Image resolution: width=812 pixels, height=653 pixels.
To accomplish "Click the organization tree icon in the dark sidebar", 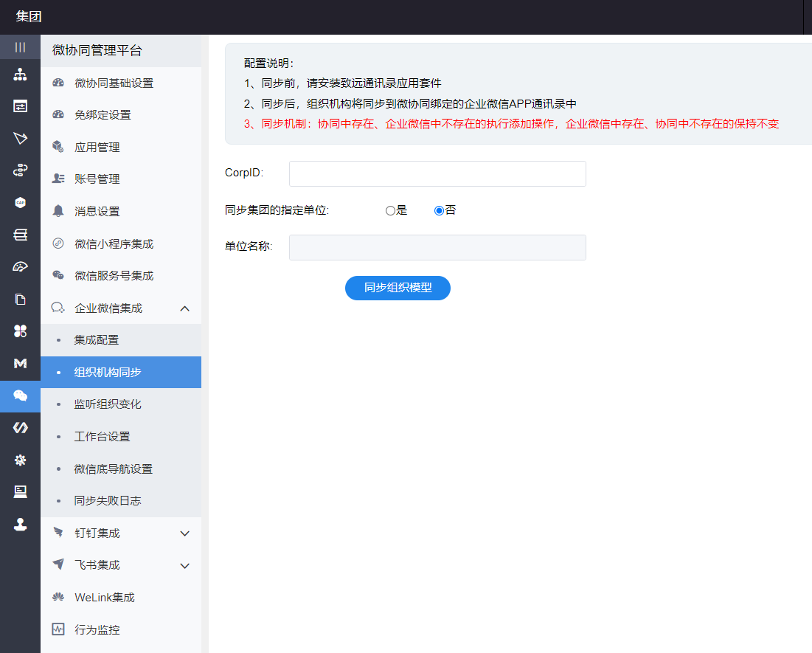I will pyautogui.click(x=20, y=75).
